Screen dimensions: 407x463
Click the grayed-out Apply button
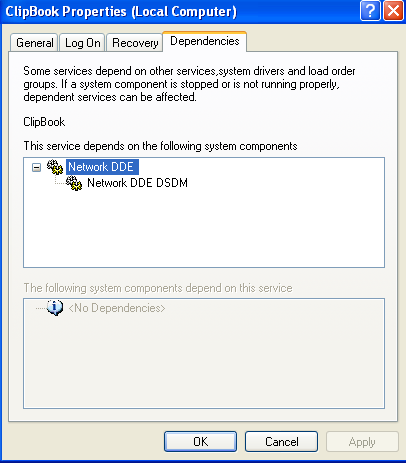pos(362,442)
